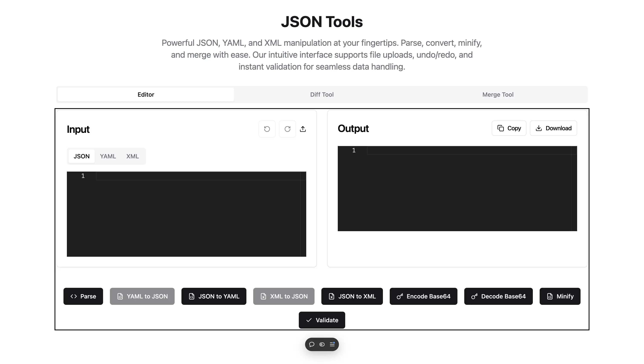
Task: Click the redo icon in Input panel
Action: click(x=287, y=129)
